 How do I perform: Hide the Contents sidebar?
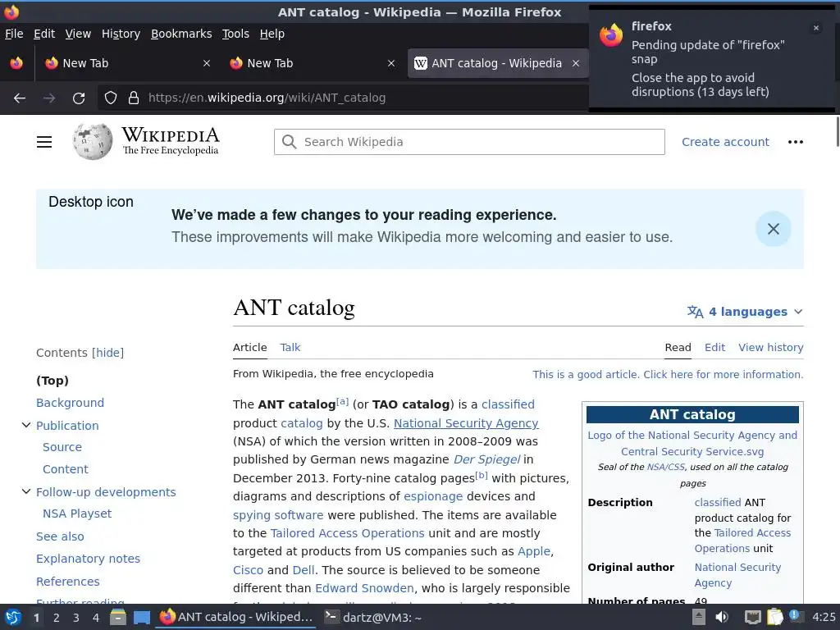click(x=107, y=353)
